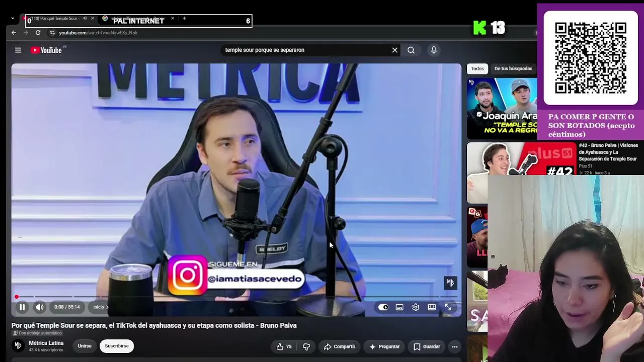
Task: Like the video with thumbs up
Action: pos(284,346)
